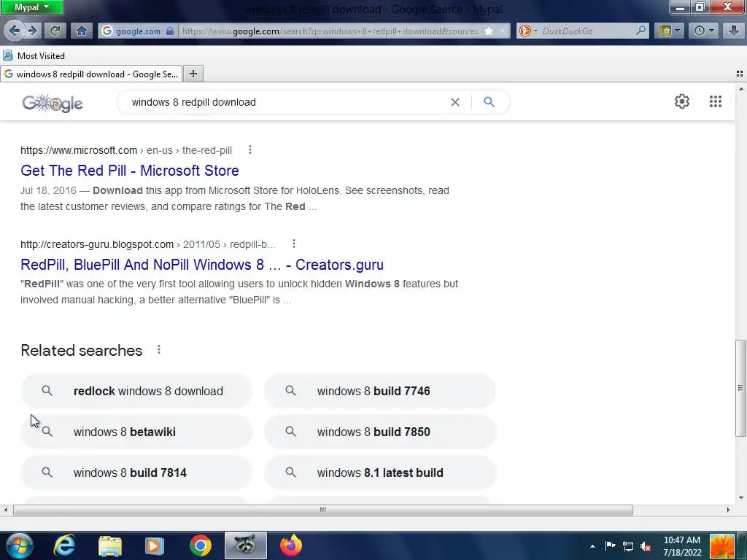The width and height of the screenshot is (747, 560).
Task: Launch Firefox from the taskbar
Action: (x=291, y=545)
